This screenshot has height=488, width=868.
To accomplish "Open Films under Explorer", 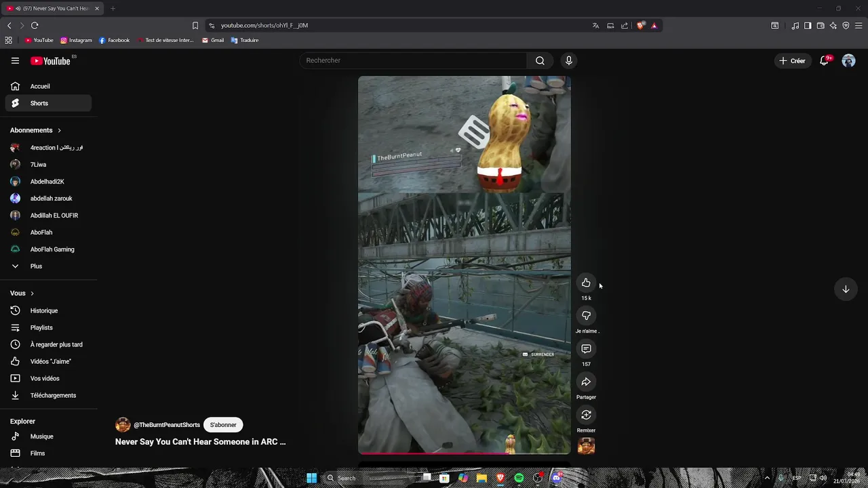I will pyautogui.click(x=48, y=453).
